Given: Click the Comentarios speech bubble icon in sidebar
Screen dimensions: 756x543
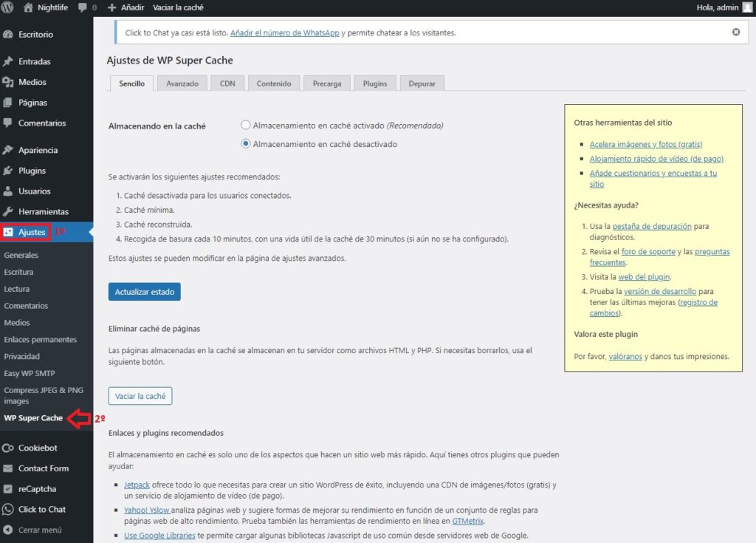Looking at the screenshot, I should [x=7, y=123].
